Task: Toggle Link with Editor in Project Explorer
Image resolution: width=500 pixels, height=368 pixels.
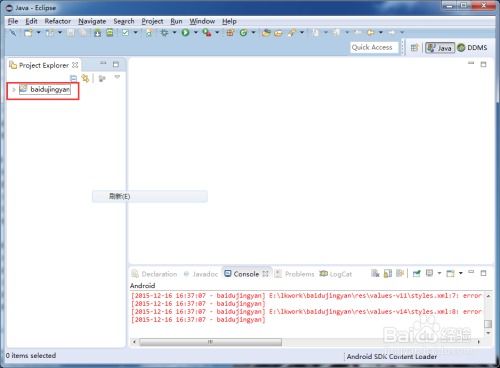Action: (86, 78)
